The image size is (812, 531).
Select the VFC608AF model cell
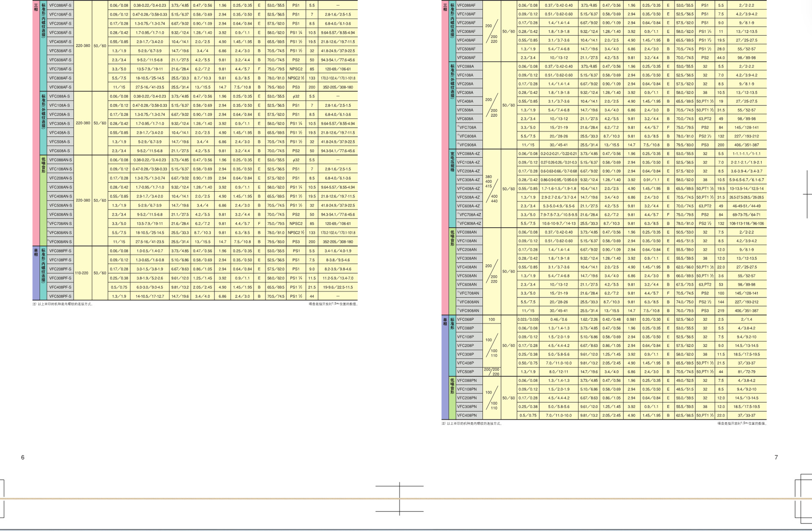click(466, 58)
